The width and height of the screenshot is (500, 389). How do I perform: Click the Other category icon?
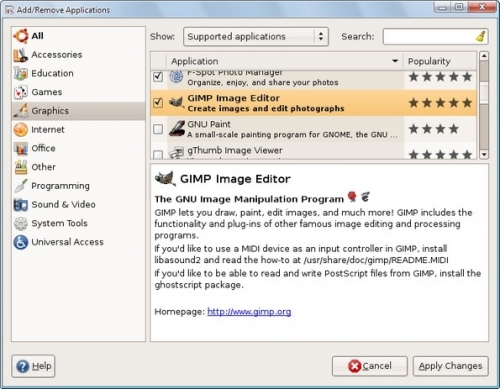21,167
